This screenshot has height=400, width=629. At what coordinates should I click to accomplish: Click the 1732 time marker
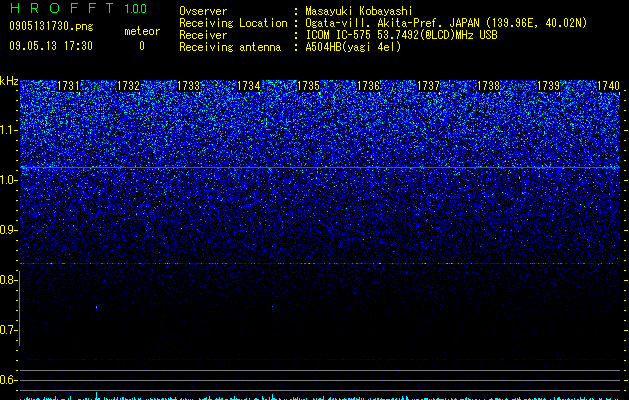128,86
